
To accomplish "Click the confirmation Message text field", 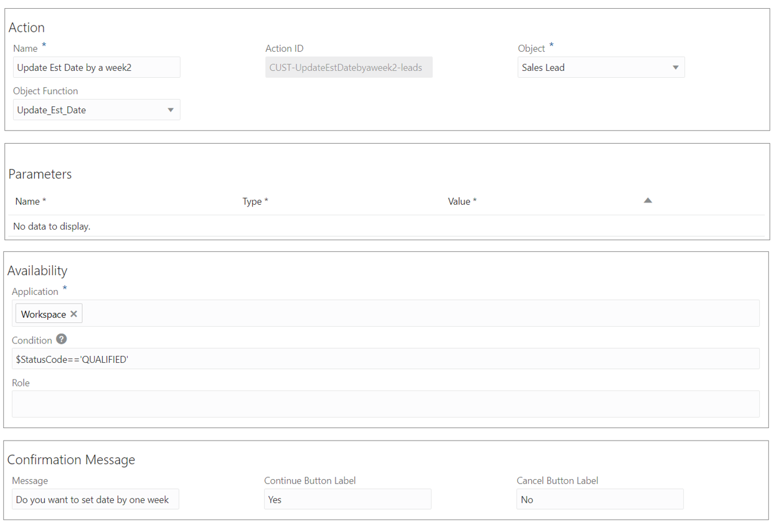I will [95, 500].
